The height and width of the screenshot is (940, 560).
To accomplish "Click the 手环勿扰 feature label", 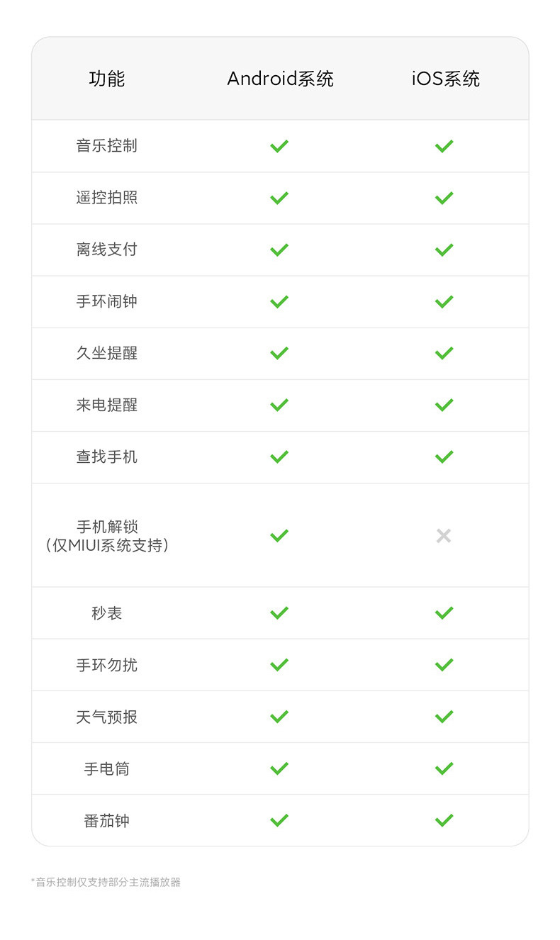I will click(x=107, y=665).
